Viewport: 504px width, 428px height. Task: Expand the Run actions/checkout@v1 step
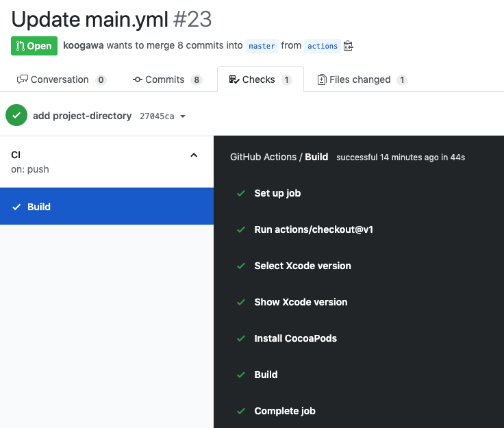pyautogui.click(x=314, y=229)
